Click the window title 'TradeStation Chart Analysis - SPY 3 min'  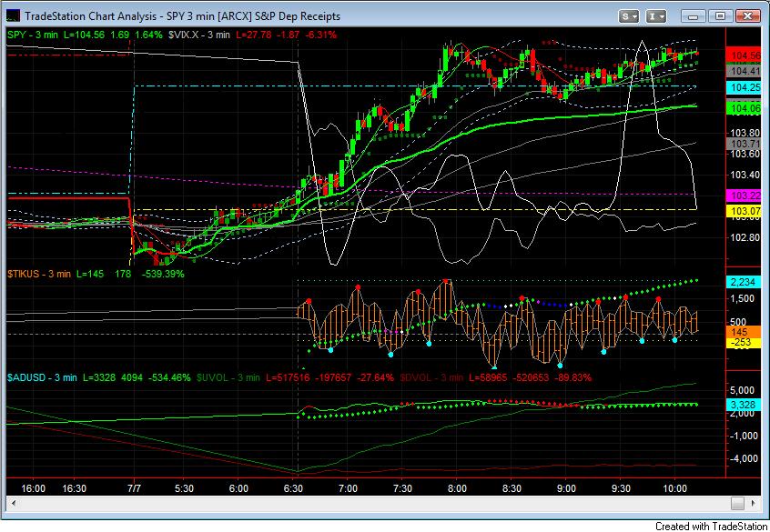tap(119, 16)
